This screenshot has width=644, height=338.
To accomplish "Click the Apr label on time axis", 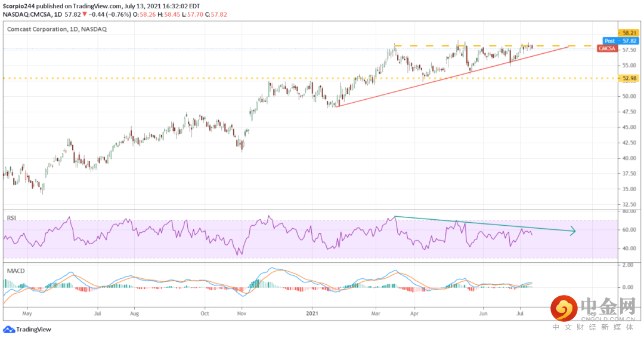I will [414, 314].
